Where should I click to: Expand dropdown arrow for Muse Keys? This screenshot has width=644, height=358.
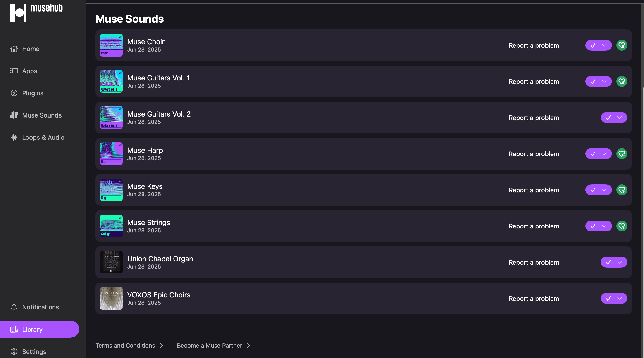(x=604, y=190)
